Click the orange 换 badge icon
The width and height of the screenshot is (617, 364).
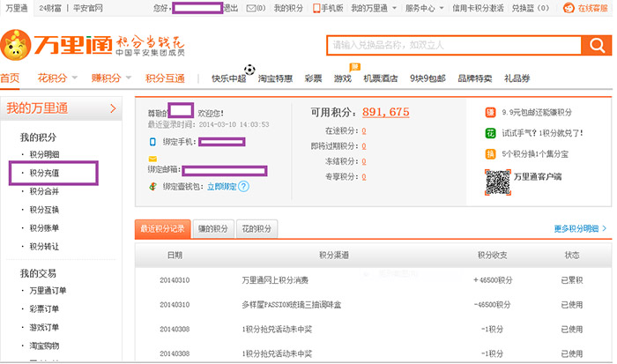click(490, 154)
